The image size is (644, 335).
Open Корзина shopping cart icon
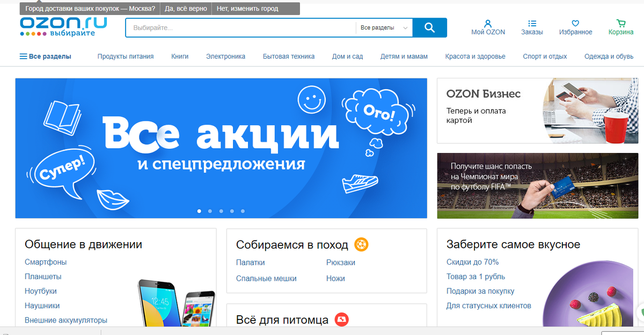click(x=621, y=24)
